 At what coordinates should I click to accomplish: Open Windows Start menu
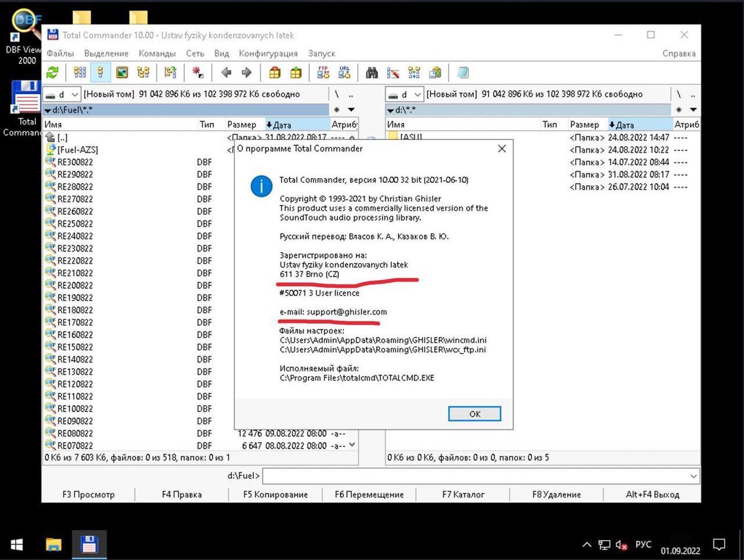(x=17, y=545)
